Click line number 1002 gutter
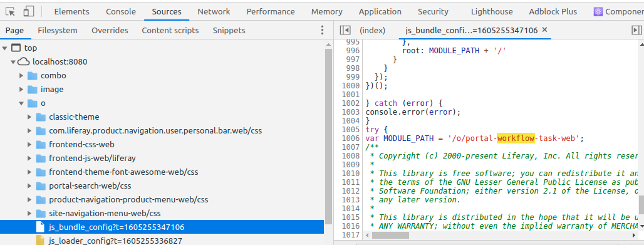This screenshot has height=245, width=644. point(351,103)
